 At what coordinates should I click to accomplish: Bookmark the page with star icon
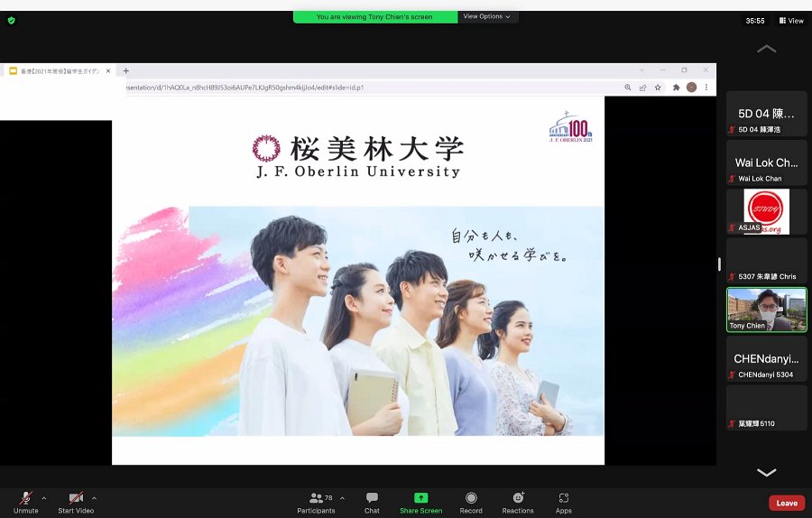point(658,88)
